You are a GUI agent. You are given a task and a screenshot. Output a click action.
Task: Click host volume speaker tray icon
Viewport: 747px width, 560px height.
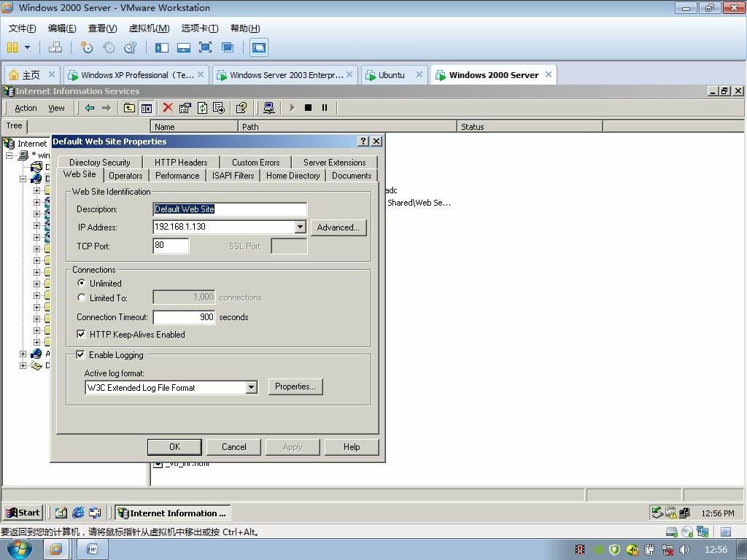685,550
